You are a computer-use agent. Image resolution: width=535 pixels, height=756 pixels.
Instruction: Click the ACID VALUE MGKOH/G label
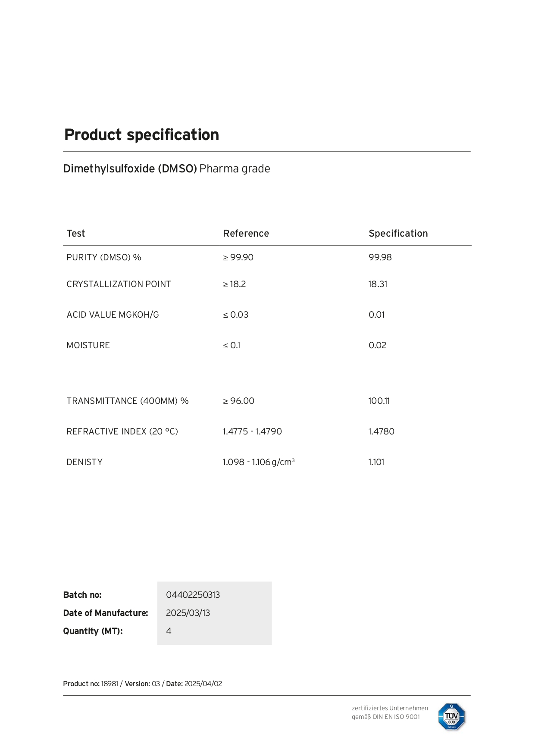click(x=113, y=315)
